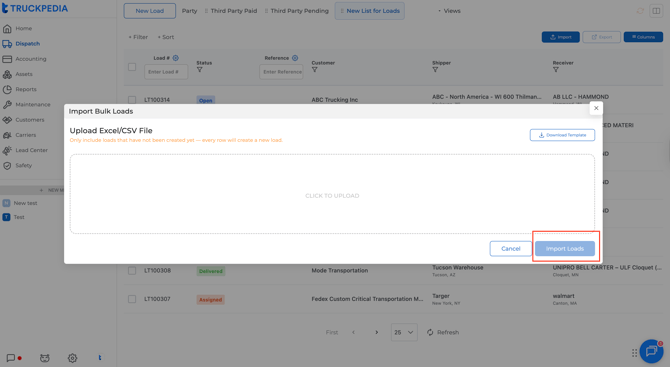670x367 pixels.
Task: Click the Import Loads button
Action: click(564, 249)
